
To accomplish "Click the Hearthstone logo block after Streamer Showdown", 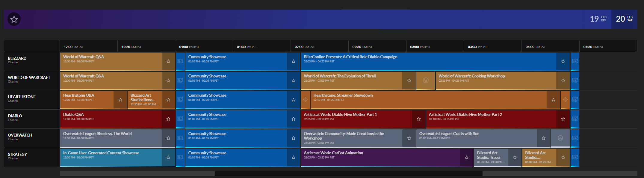I will pos(565,100).
